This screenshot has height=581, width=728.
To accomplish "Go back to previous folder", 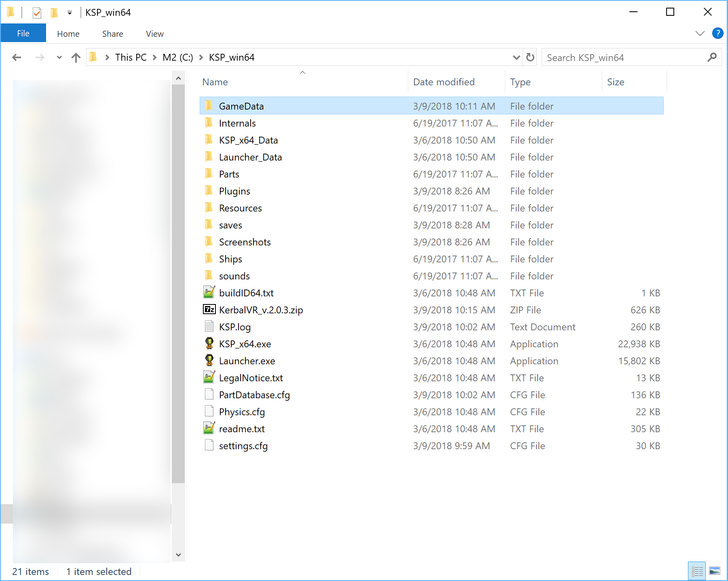I will click(x=17, y=57).
